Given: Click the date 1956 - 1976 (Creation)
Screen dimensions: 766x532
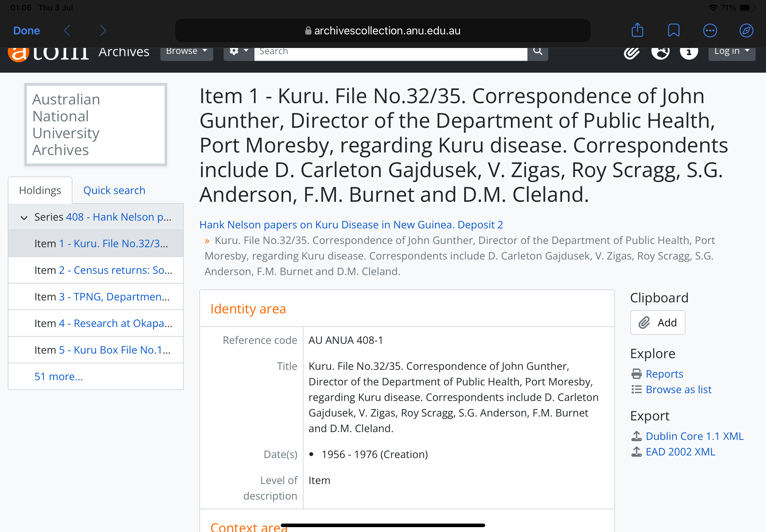Looking at the screenshot, I should (375, 454).
